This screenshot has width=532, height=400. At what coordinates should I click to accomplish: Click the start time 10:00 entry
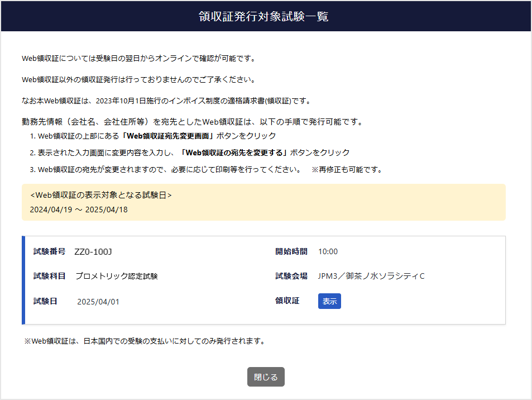coord(328,251)
